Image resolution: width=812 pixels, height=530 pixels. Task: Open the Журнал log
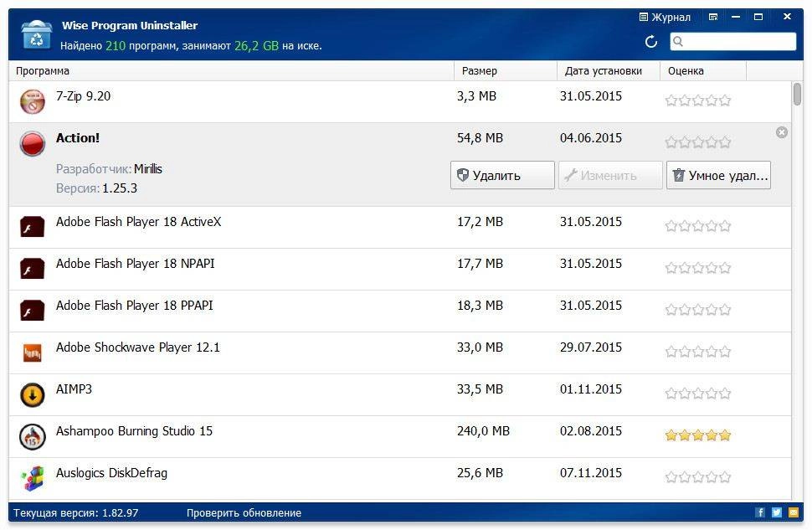pos(665,17)
